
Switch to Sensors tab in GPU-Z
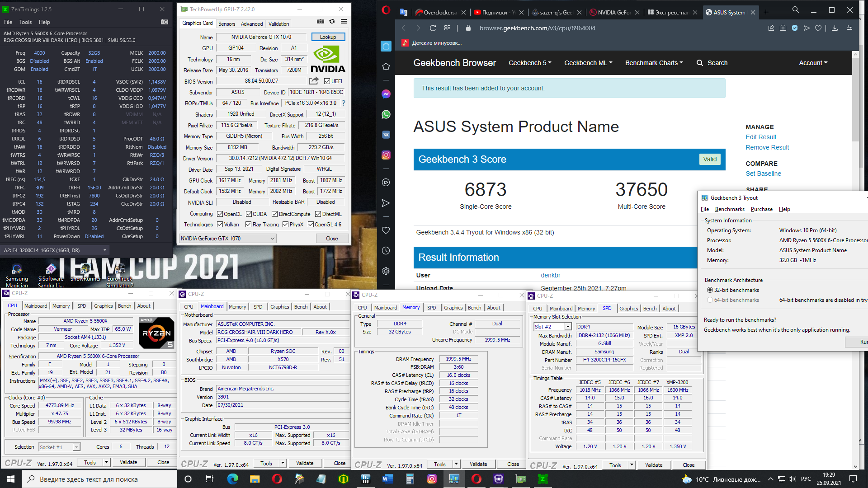pos(226,24)
